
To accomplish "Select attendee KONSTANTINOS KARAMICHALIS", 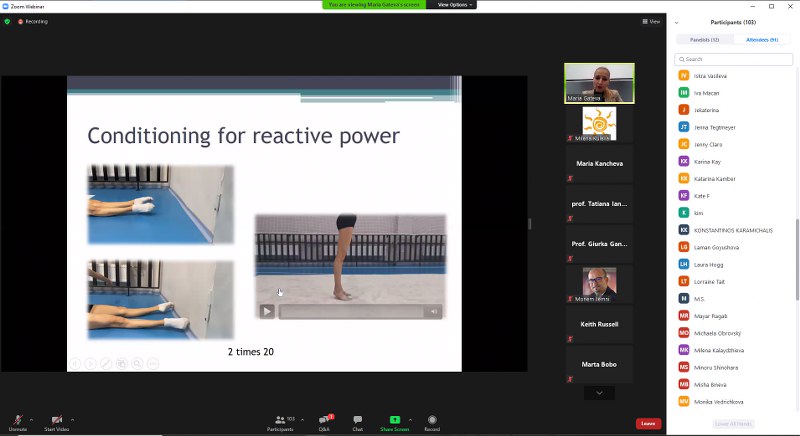I will (x=734, y=230).
